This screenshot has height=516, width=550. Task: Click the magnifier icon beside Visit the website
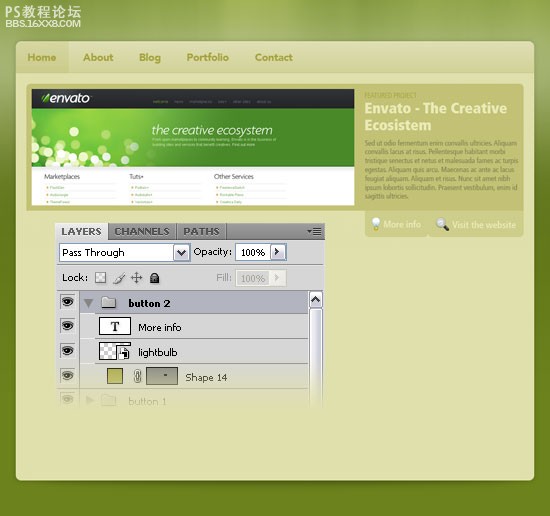pos(442,224)
